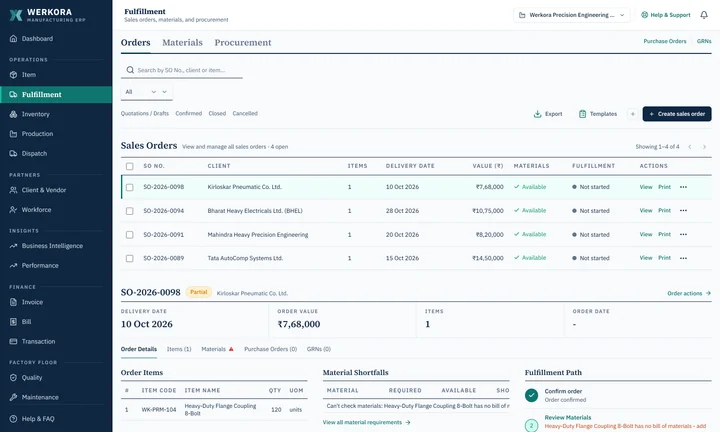Open more actions for SO-2026-0089
This screenshot has width=720, height=432.
(x=683, y=258)
